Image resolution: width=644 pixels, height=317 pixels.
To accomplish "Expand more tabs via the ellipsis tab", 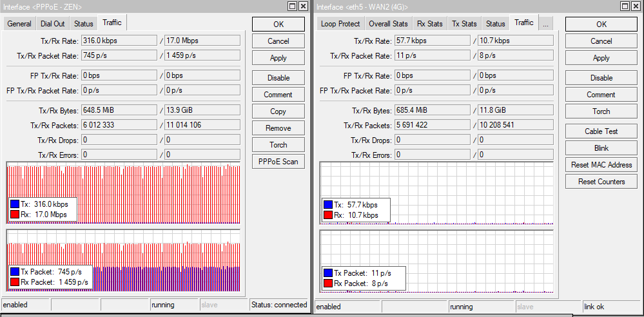I will point(545,24).
